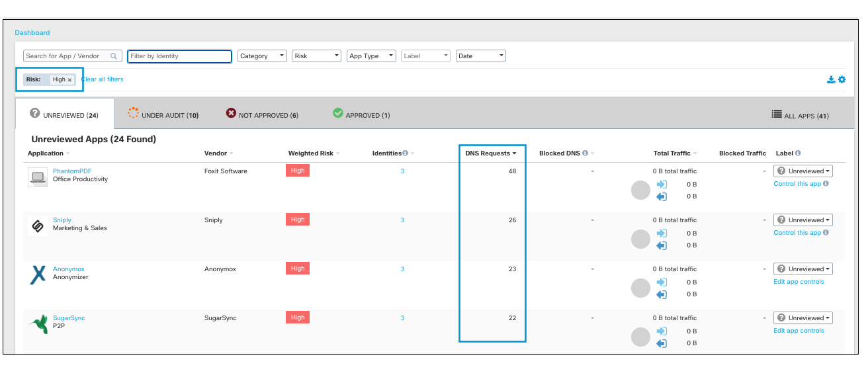Switch to the Not Approved (6) tab
The image size is (868, 381).
tap(262, 114)
